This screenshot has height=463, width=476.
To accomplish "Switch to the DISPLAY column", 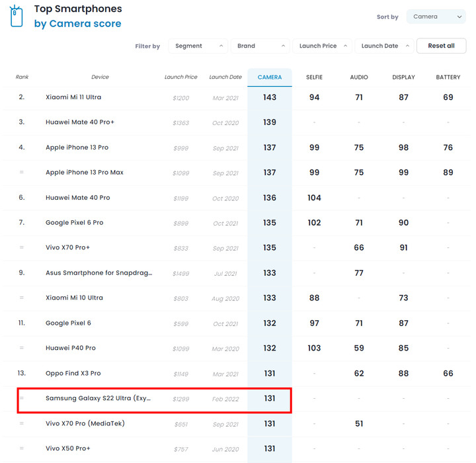I will pos(403,77).
